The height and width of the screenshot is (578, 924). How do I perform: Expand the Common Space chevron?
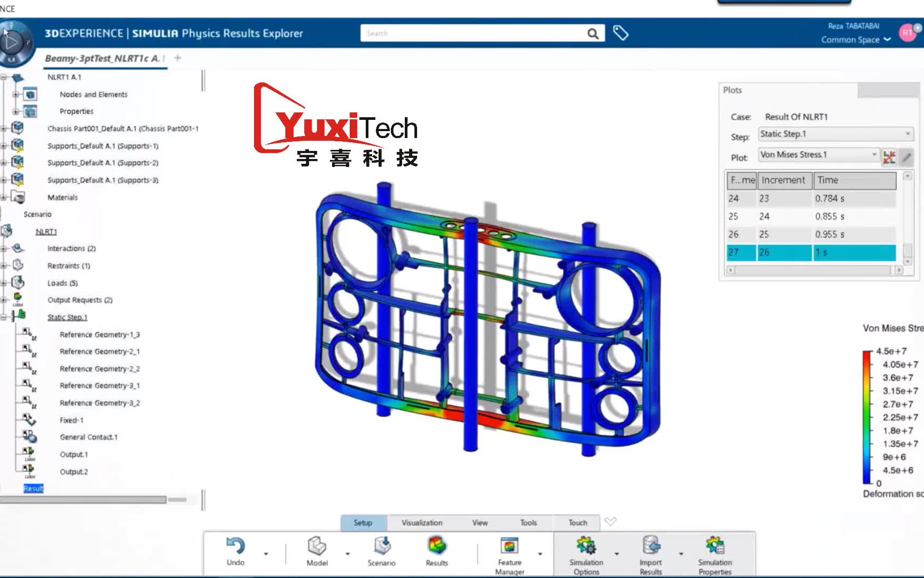click(x=887, y=40)
